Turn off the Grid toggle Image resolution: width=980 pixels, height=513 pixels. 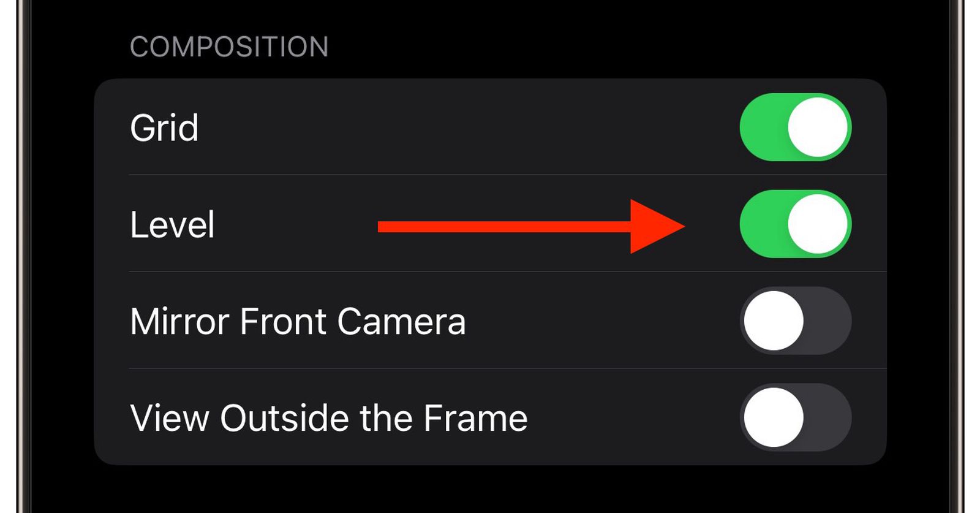795,127
